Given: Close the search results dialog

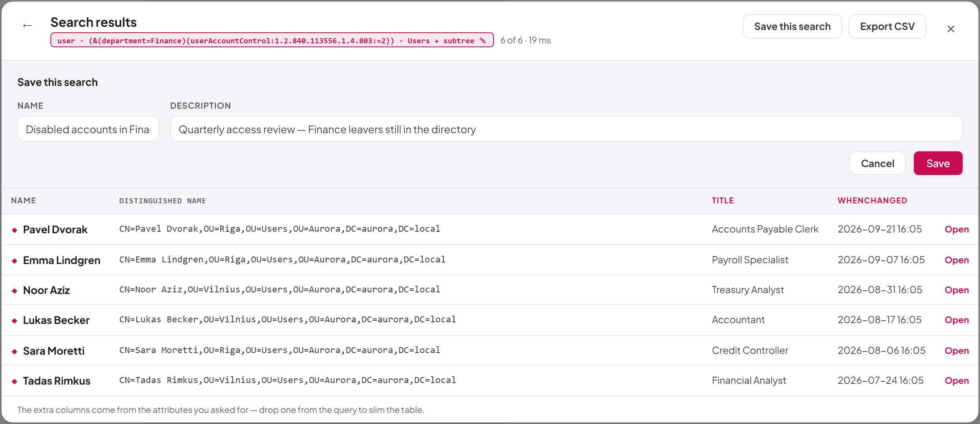Looking at the screenshot, I should 951,29.
